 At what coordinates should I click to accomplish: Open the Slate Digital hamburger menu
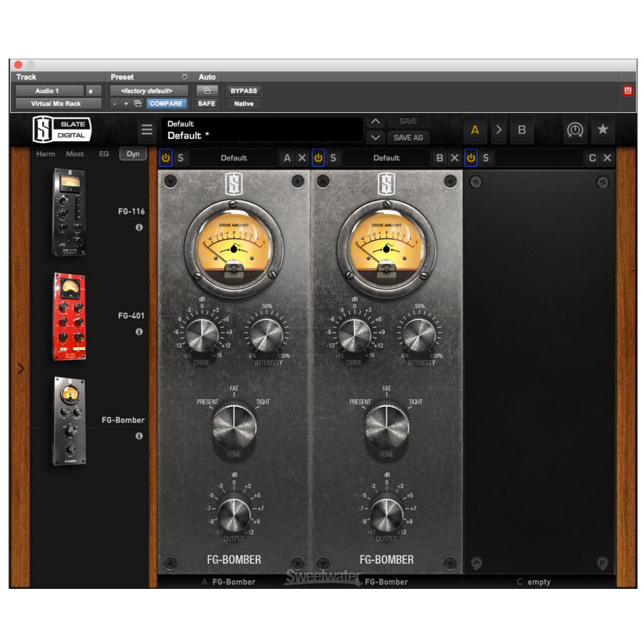[x=147, y=130]
